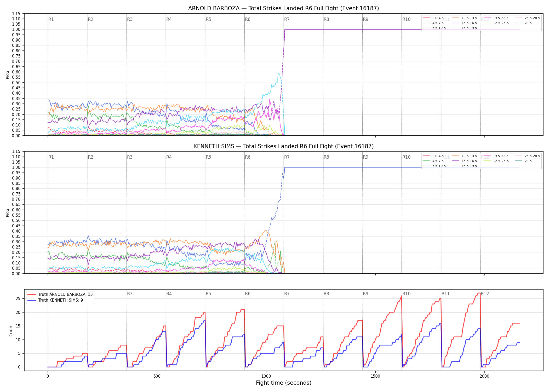The image size is (549, 392).
Task: Click the R10 round label in the Sims chart
Action: tap(406, 157)
